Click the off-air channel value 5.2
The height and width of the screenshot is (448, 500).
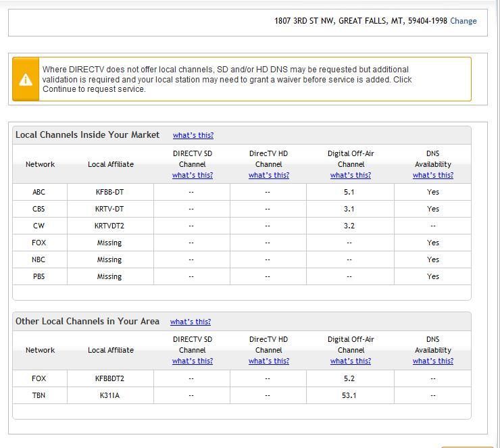tap(349, 379)
